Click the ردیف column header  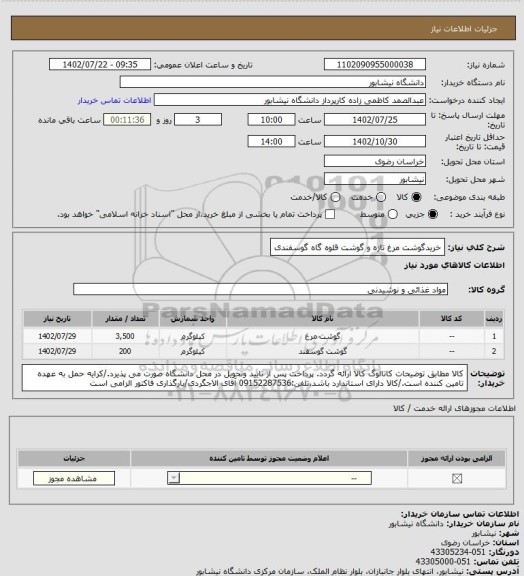pyautogui.click(x=494, y=318)
